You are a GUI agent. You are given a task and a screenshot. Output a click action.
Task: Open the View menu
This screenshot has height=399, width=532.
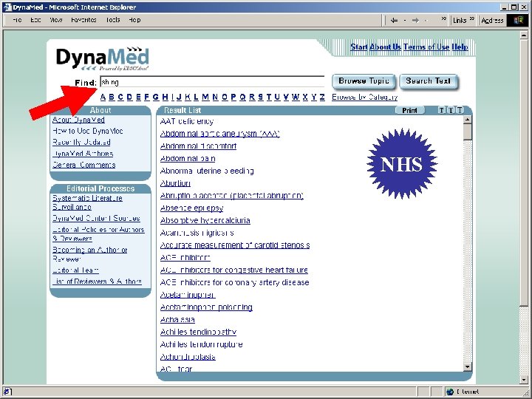[x=56, y=20]
